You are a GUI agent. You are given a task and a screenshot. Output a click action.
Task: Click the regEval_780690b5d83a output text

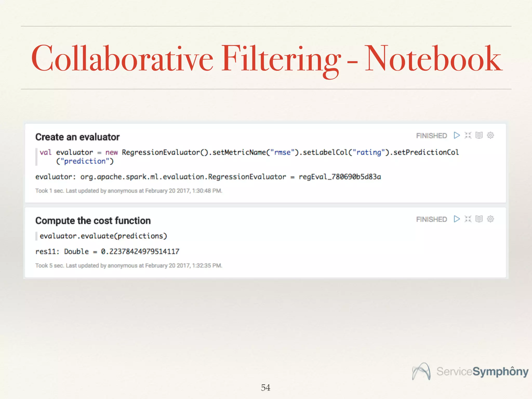pyautogui.click(x=340, y=177)
